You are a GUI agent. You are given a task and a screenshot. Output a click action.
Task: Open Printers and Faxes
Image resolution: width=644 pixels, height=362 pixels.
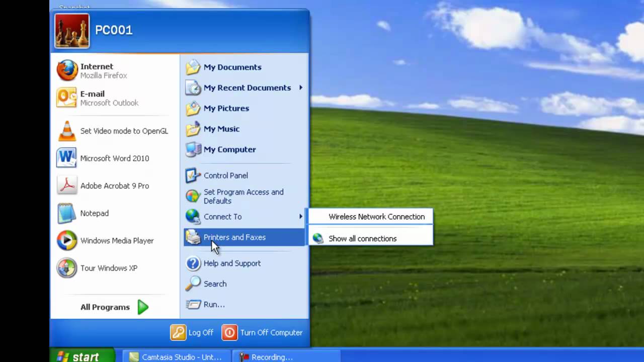[245, 237]
